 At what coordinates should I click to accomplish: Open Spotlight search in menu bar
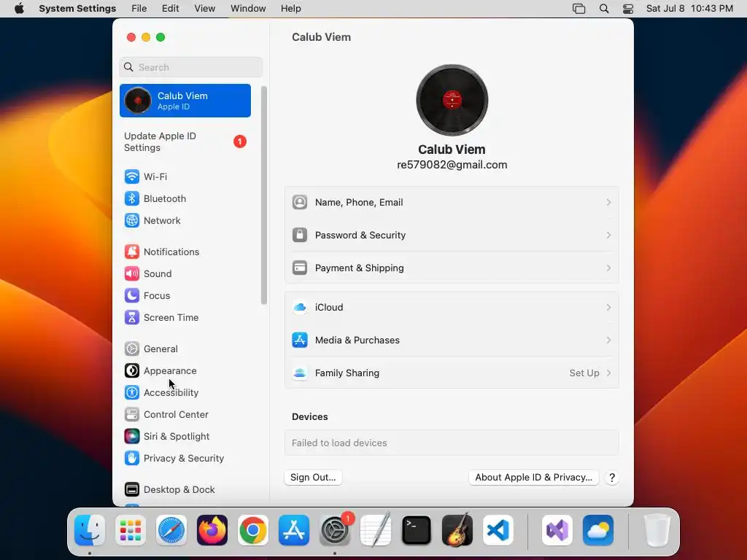coord(603,9)
